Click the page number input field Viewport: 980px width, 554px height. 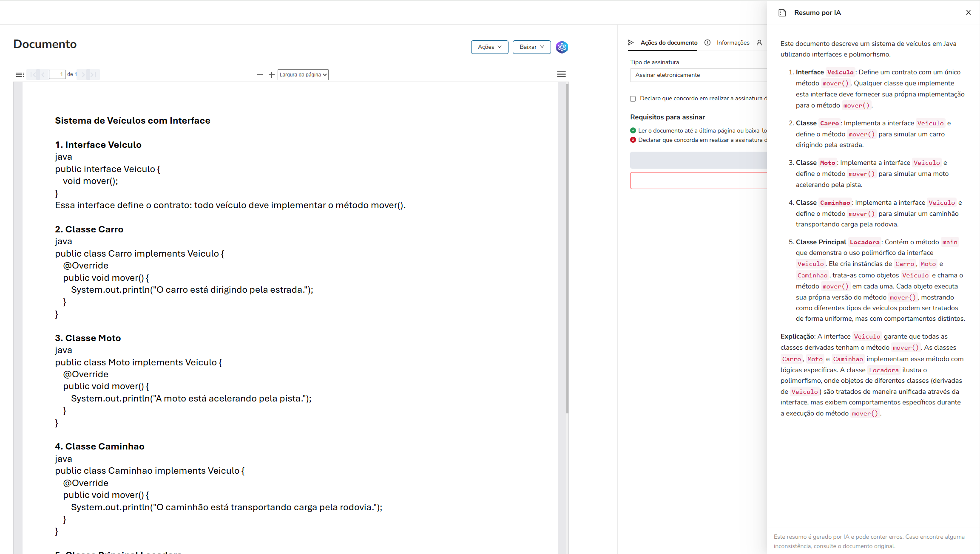pos(57,75)
